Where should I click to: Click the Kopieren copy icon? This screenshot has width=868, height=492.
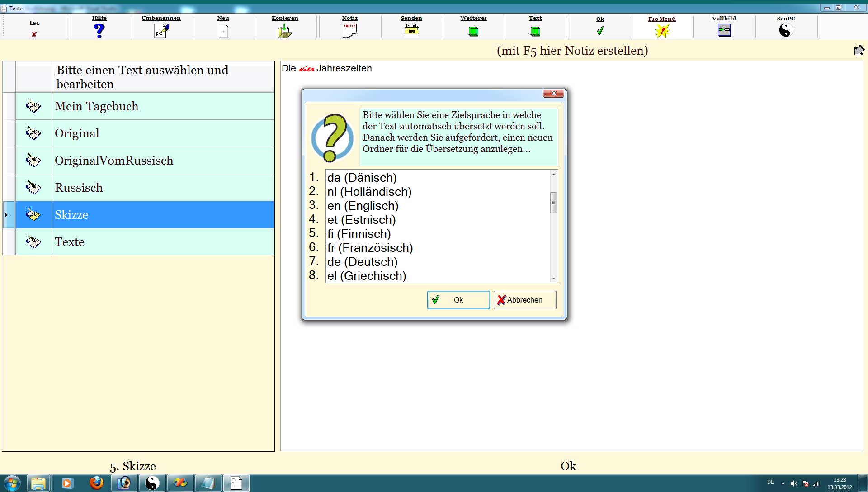[285, 31]
